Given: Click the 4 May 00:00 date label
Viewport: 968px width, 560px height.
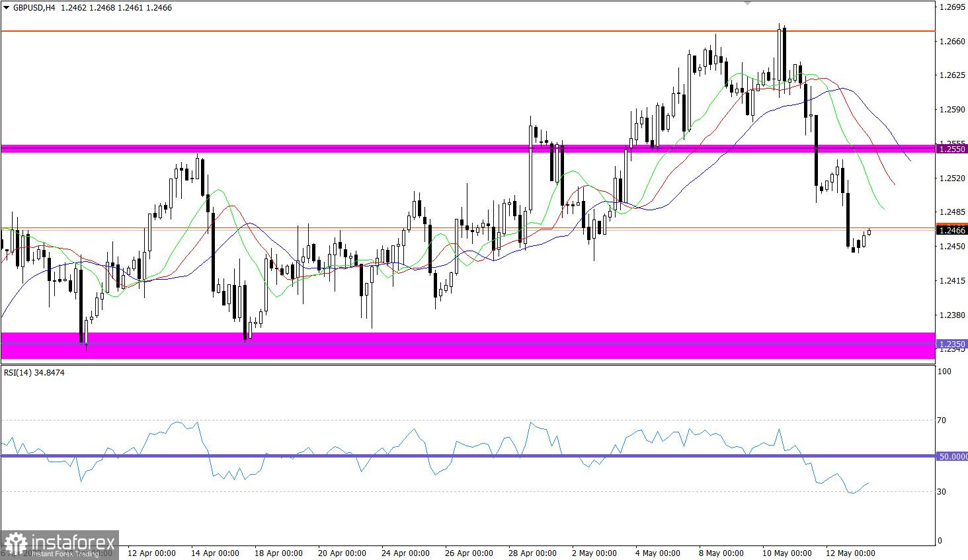Looking at the screenshot, I should pyautogui.click(x=657, y=553).
